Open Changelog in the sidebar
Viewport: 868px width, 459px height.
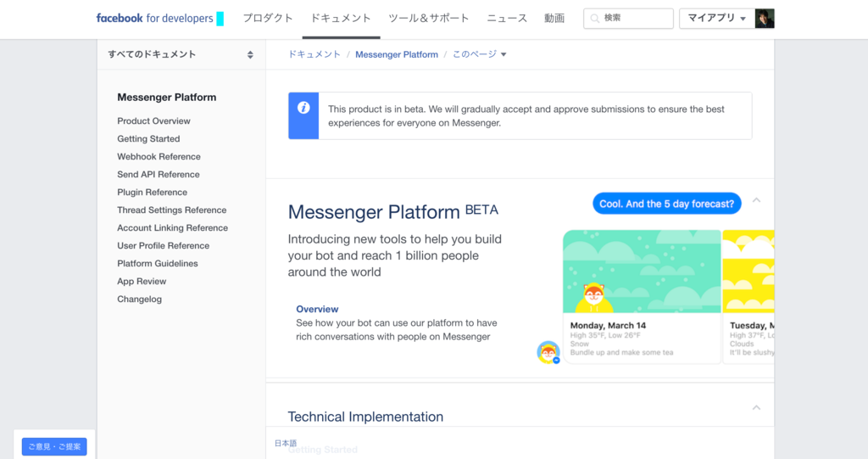140,299
